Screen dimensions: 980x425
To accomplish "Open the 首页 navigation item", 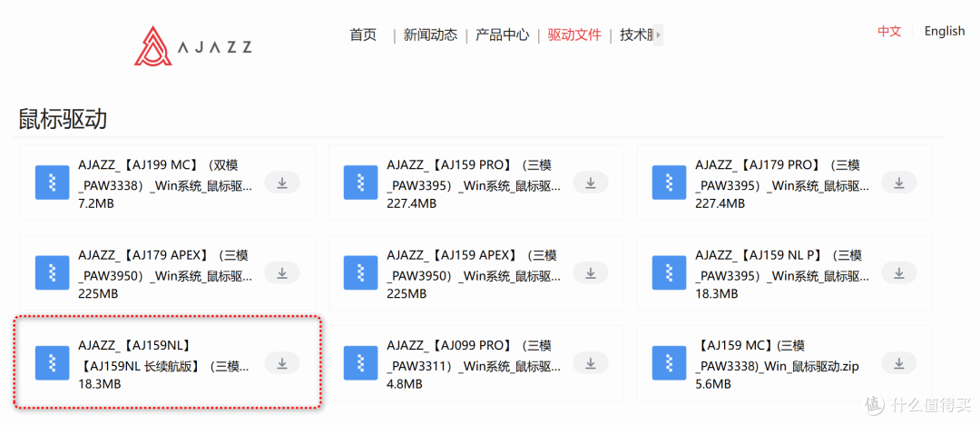I will pos(363,35).
